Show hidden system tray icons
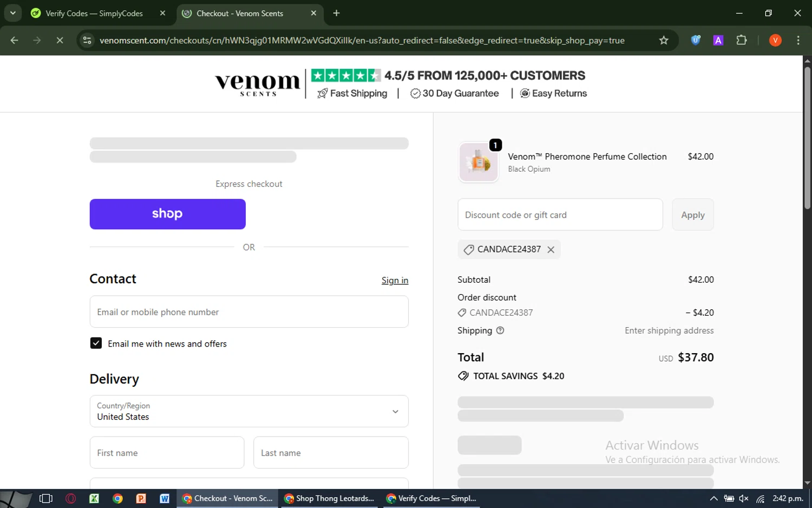The width and height of the screenshot is (812, 508). point(713,499)
